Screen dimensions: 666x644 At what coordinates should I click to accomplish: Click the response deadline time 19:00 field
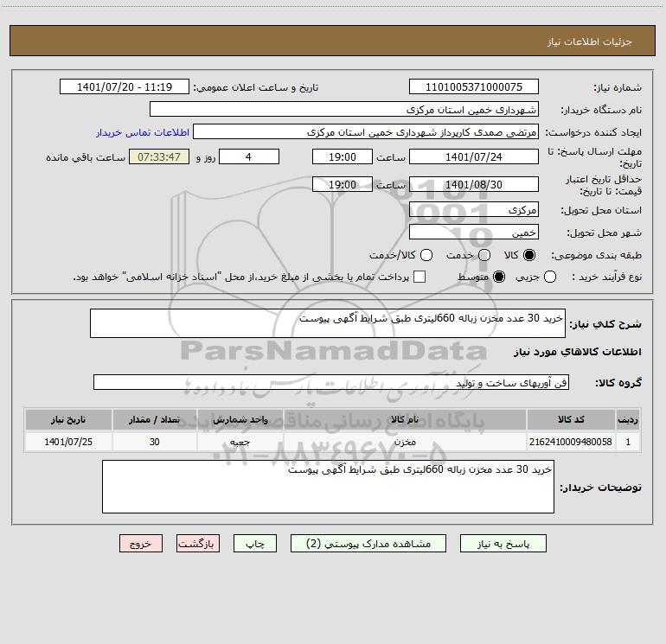[x=343, y=157]
